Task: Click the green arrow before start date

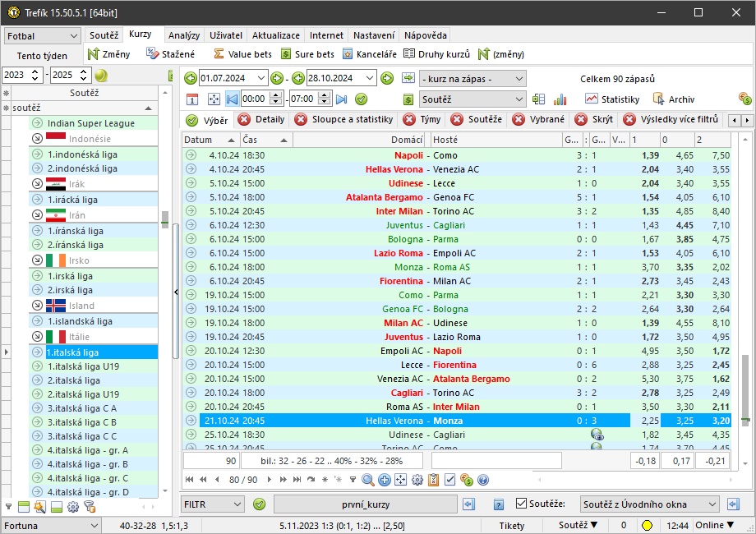Action: click(191, 77)
